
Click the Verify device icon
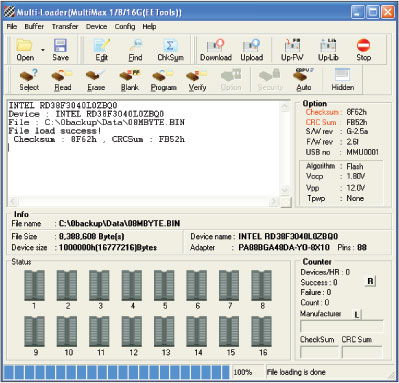click(x=197, y=80)
